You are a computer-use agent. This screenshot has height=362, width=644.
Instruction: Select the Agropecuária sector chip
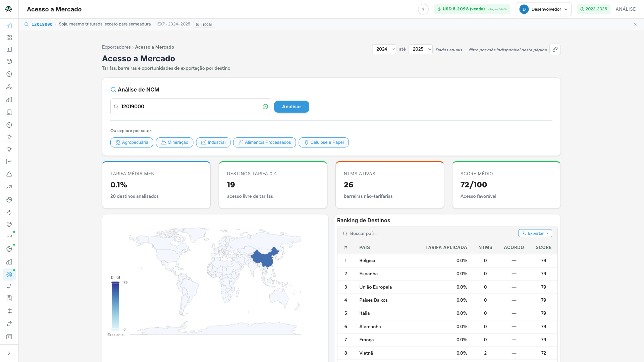tap(132, 142)
